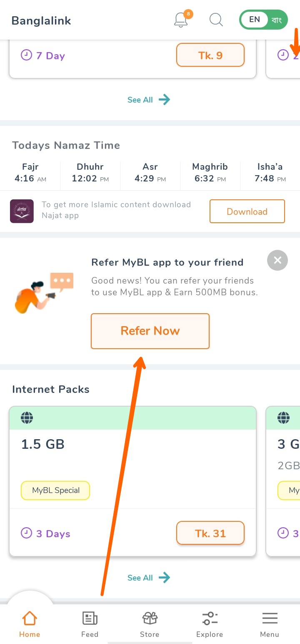Dismiss the Refer MyBL app card

[277, 260]
